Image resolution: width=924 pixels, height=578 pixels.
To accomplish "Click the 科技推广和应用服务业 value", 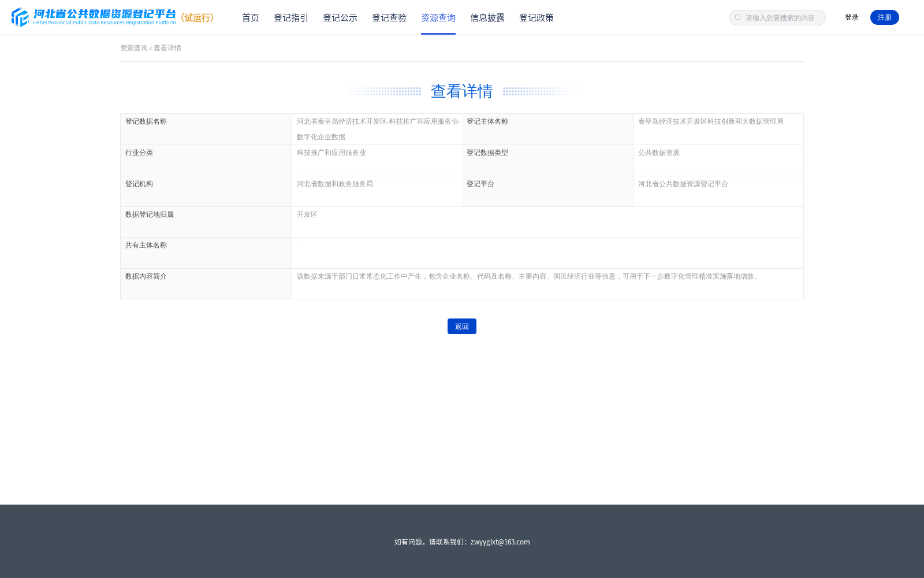I will point(331,153).
